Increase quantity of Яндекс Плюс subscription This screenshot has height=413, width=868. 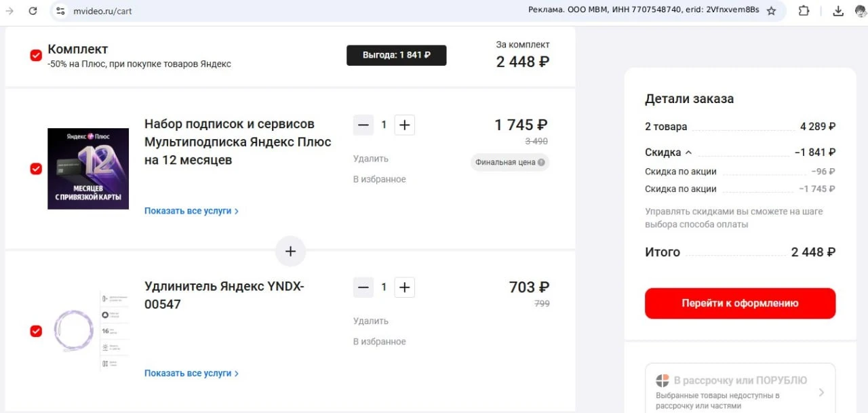tap(404, 125)
